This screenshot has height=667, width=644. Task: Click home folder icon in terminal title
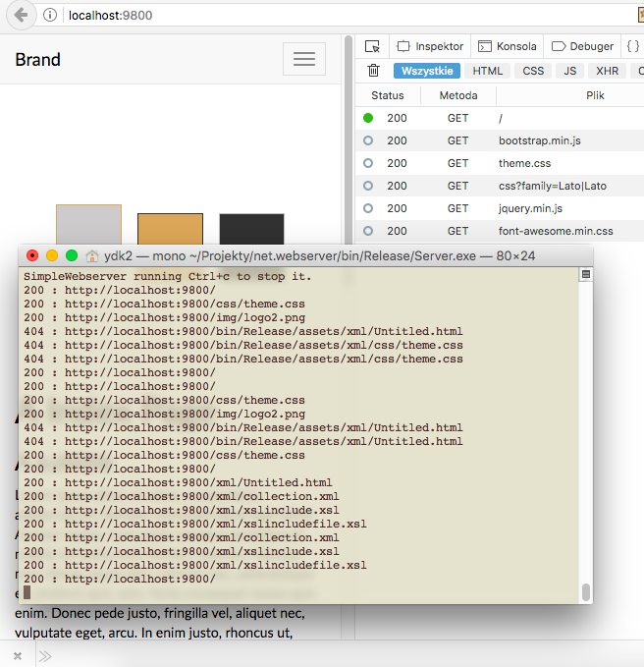click(92, 255)
